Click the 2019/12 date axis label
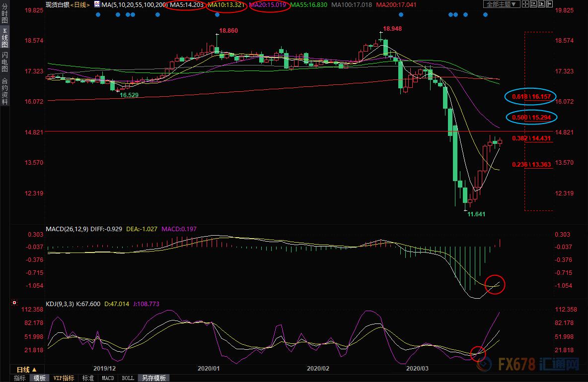588x382 pixels. point(104,369)
